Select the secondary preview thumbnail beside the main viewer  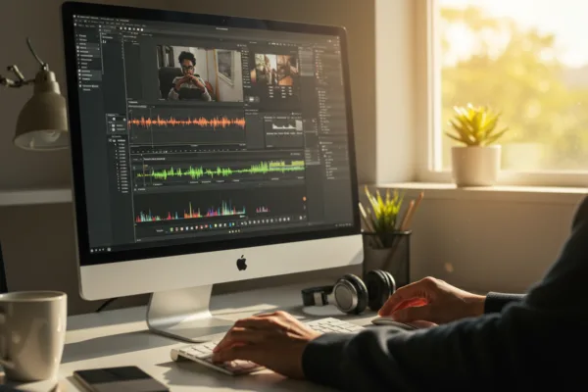pos(275,70)
